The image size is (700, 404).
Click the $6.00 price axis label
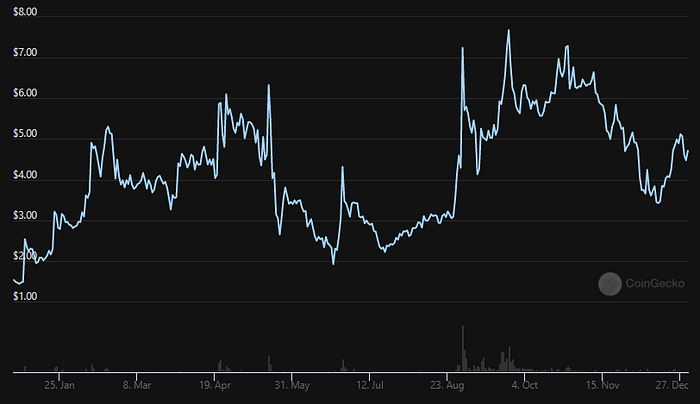[26, 94]
